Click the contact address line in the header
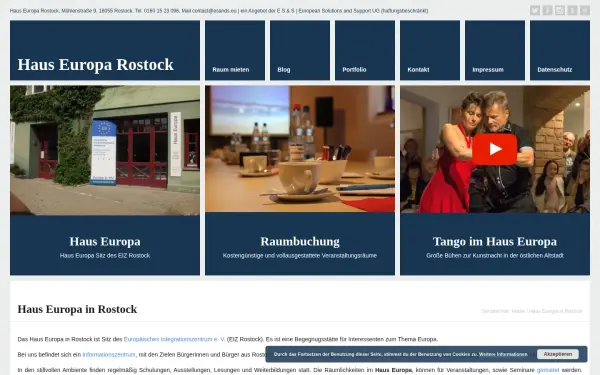Image resolution: width=600 pixels, height=375 pixels. coord(219,11)
